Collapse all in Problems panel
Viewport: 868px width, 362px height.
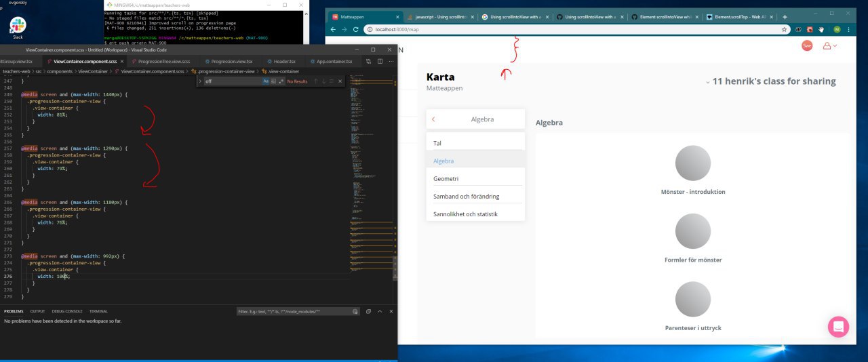(369, 311)
